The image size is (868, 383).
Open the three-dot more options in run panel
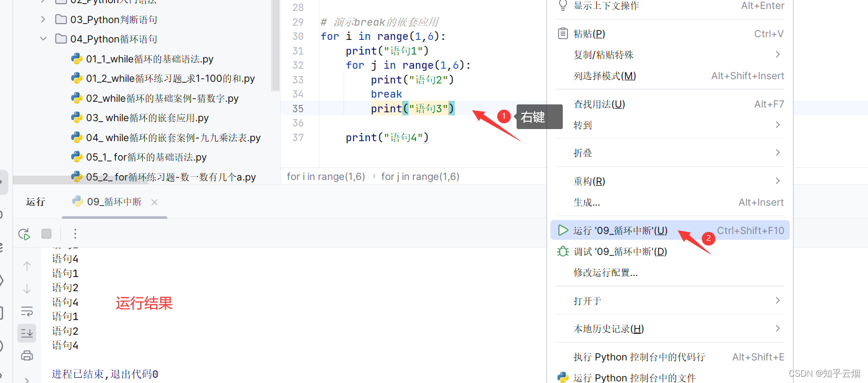(x=75, y=233)
